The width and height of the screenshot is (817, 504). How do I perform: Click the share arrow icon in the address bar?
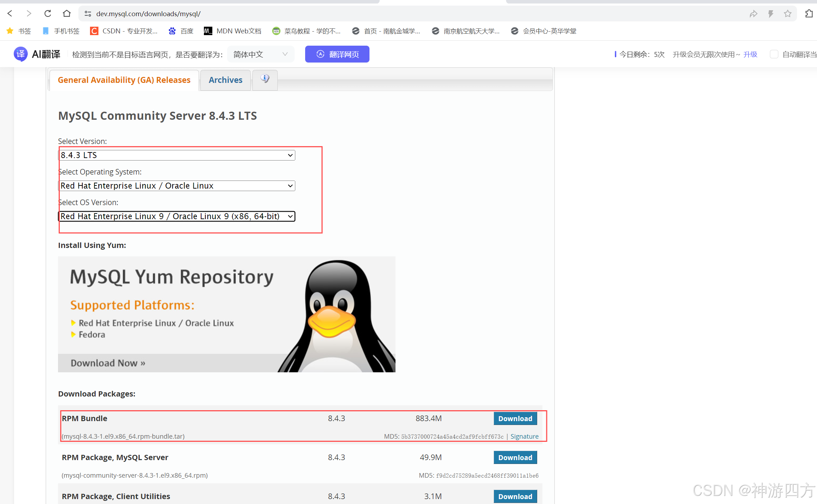753,14
